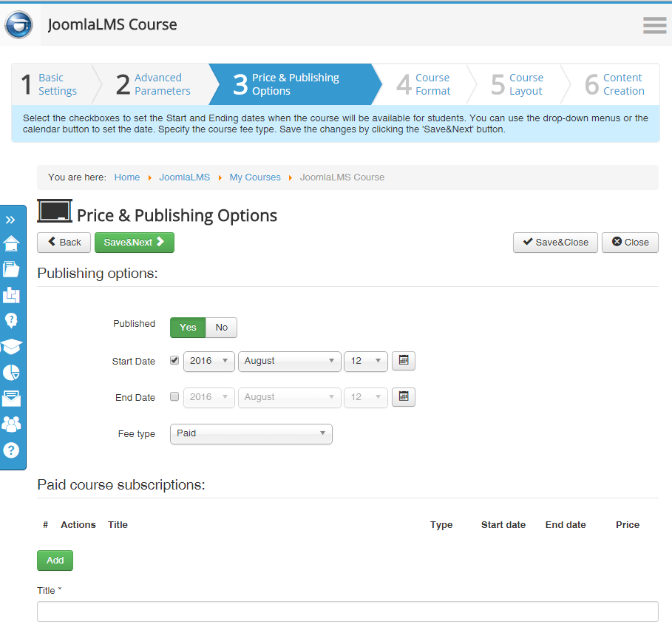
Task: Set Published to No
Action: [x=221, y=328]
